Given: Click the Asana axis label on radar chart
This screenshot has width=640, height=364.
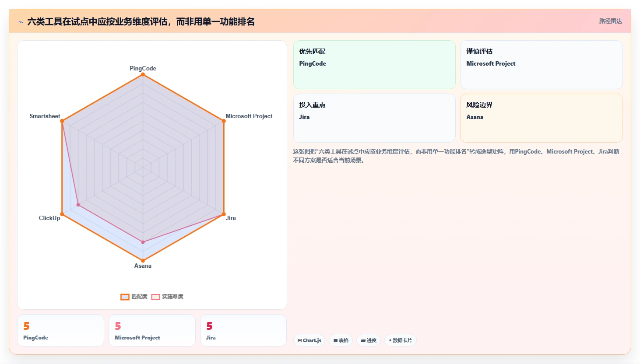Looking at the screenshot, I should click(143, 266).
